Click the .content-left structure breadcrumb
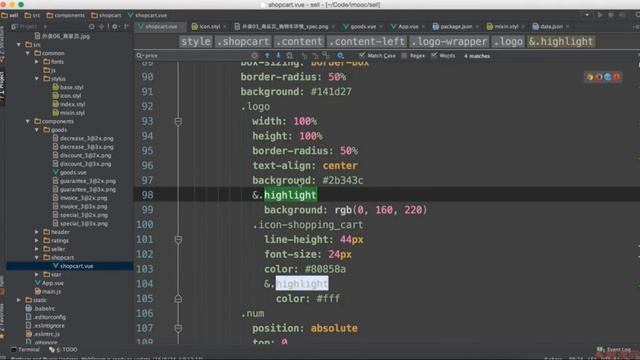This screenshot has width=640, height=360. 367,42
